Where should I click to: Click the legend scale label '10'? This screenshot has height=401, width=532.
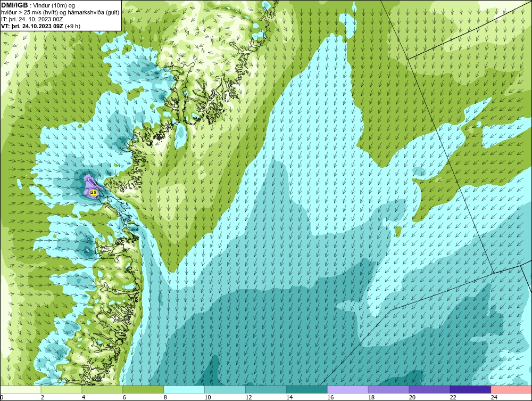[x=207, y=397]
